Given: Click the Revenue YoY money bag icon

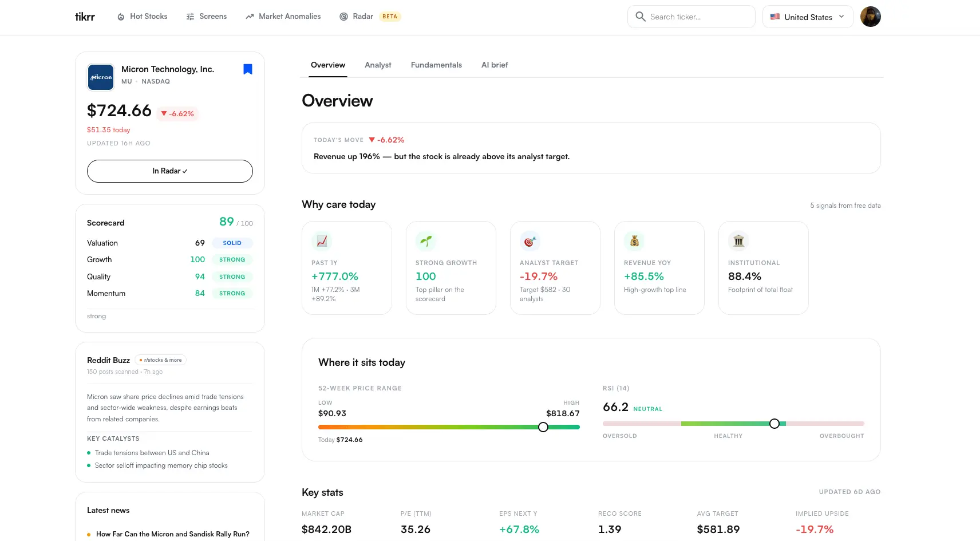Looking at the screenshot, I should click(634, 241).
